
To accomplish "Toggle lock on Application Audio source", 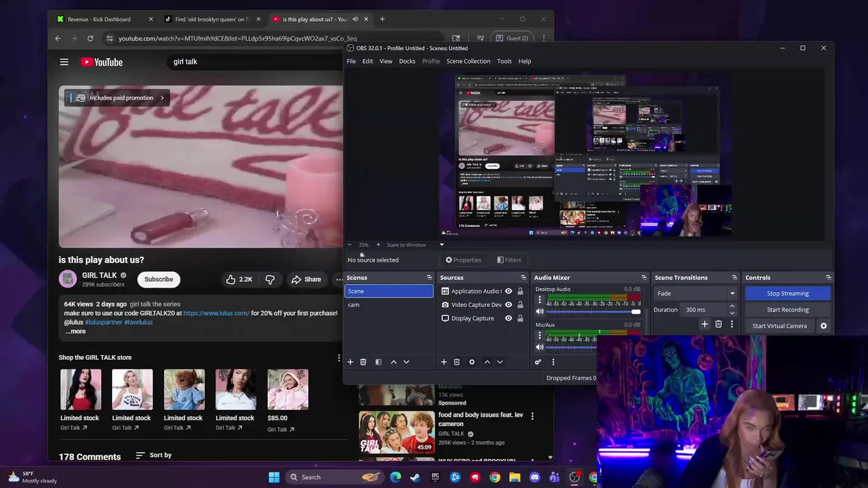I will click(x=520, y=291).
